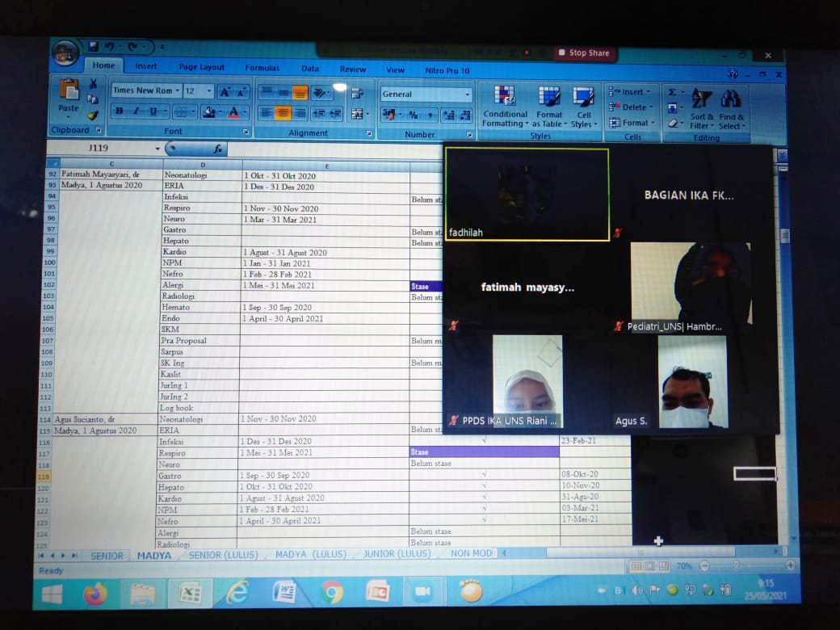Toggle underline formatting on the ribbon
Image resolution: width=840 pixels, height=630 pixels.
152,111
